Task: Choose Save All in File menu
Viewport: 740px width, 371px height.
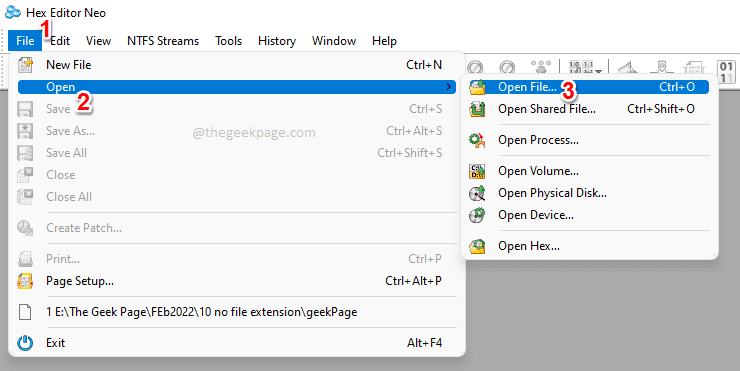Action: (x=237, y=153)
